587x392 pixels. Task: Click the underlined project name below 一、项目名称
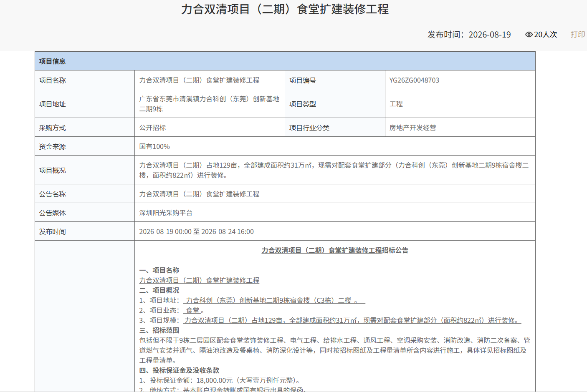(x=199, y=280)
